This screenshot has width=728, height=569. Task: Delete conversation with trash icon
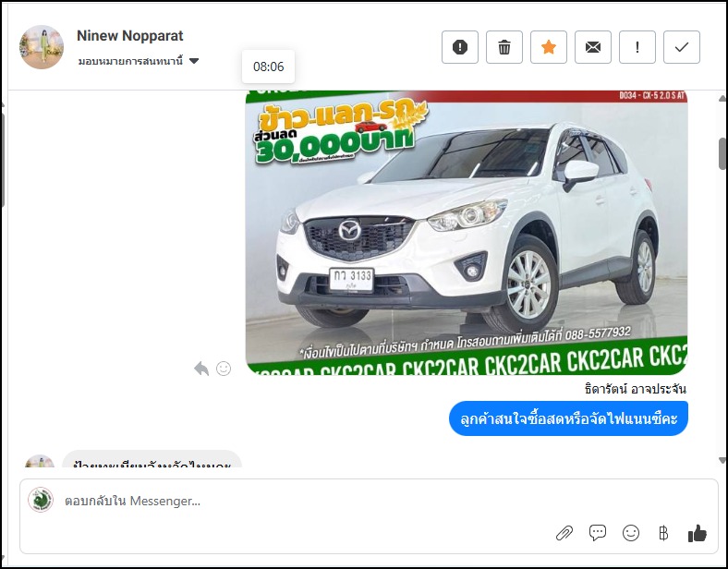pos(504,47)
